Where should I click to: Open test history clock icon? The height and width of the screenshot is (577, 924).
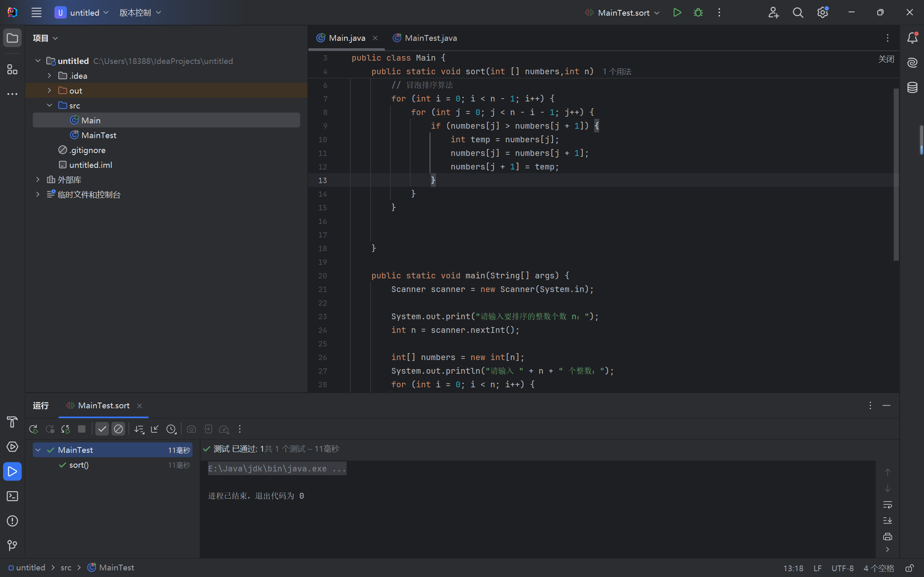pyautogui.click(x=171, y=429)
